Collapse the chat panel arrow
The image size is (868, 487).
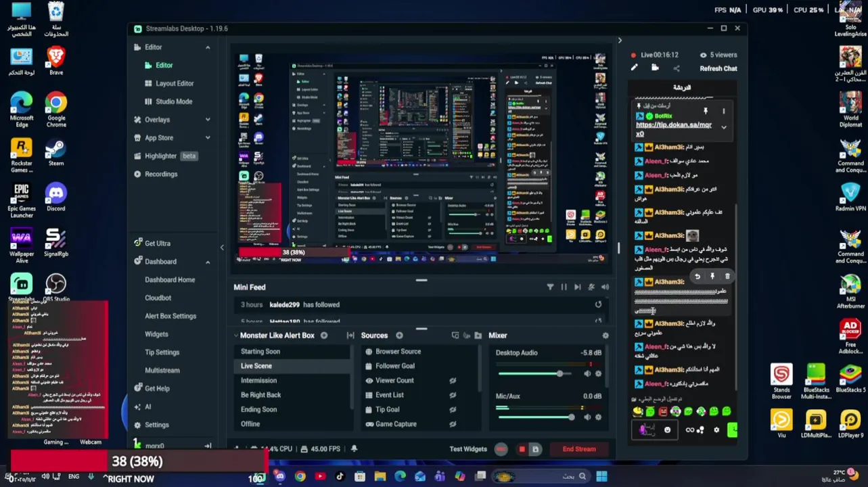click(x=620, y=41)
